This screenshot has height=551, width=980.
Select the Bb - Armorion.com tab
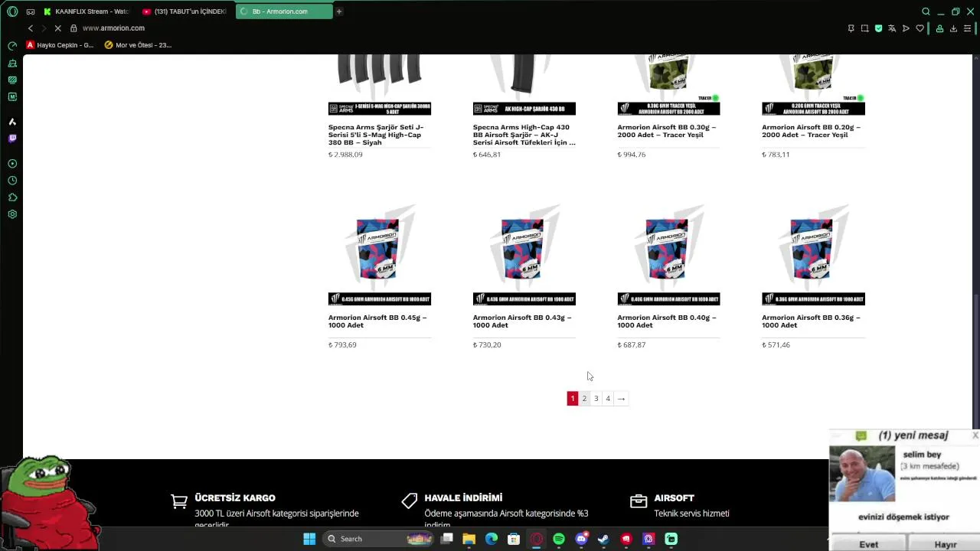click(284, 11)
